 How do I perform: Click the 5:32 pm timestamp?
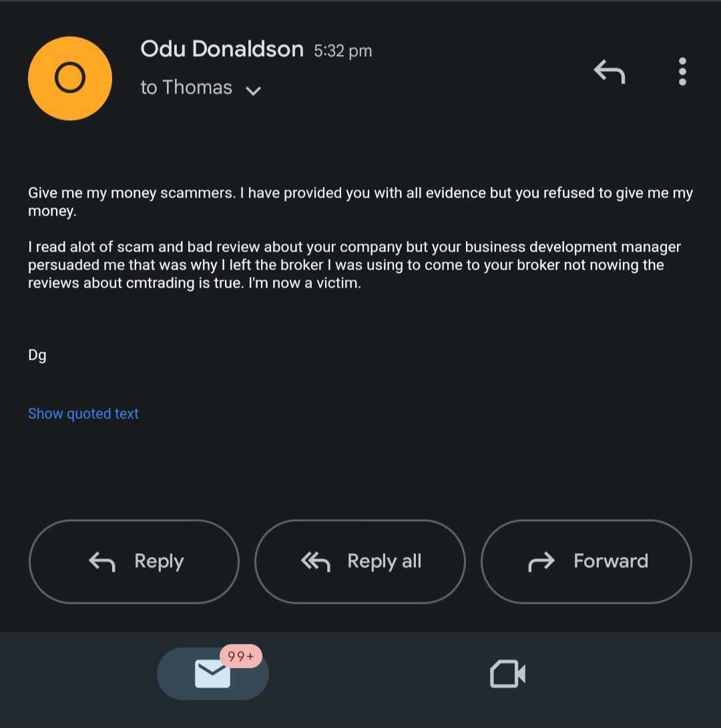(x=342, y=51)
